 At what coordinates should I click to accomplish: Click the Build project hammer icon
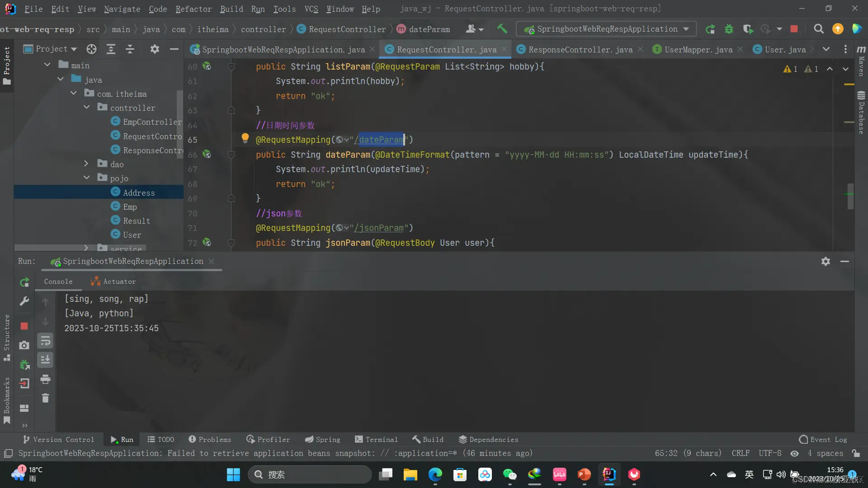coord(502,29)
